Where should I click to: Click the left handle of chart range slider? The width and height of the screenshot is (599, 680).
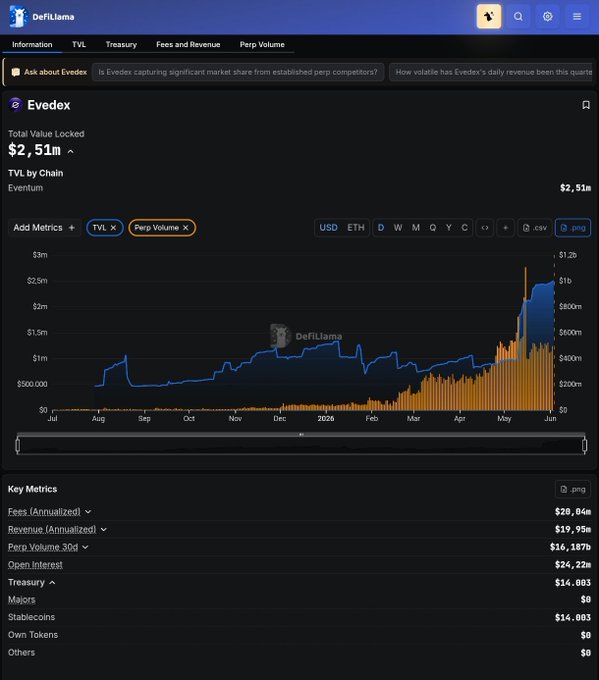tap(18, 445)
